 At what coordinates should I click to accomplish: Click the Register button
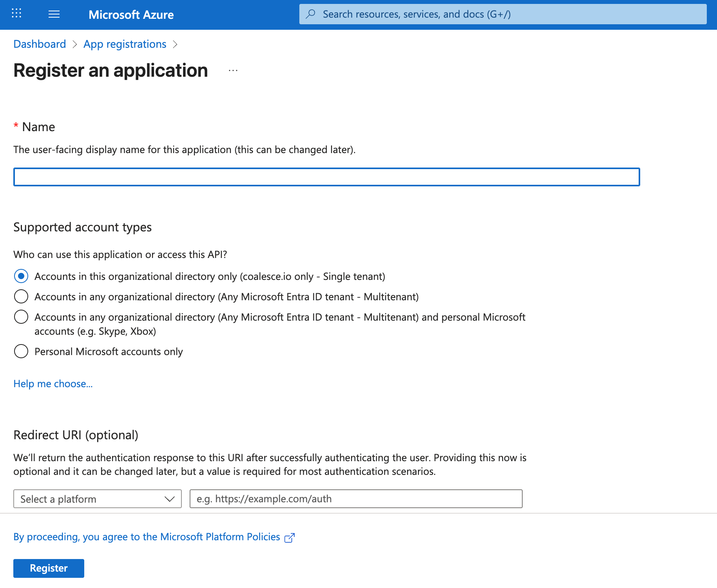(49, 568)
